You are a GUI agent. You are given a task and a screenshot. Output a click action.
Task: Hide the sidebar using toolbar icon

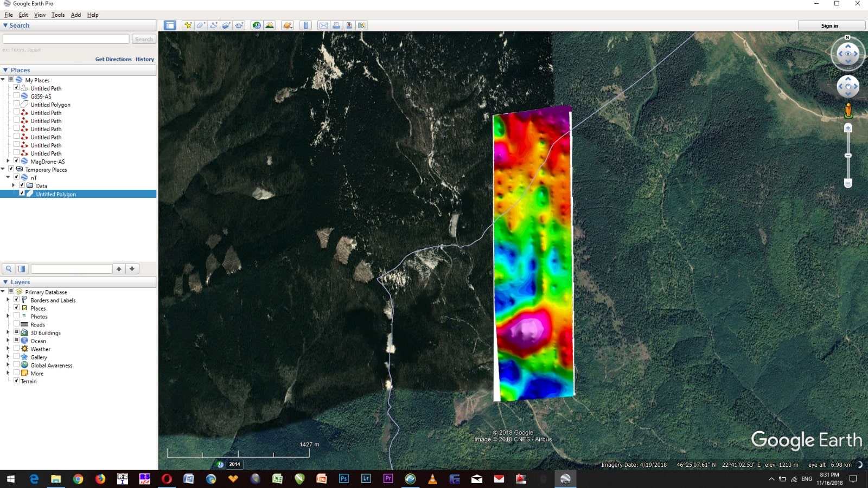tap(170, 25)
